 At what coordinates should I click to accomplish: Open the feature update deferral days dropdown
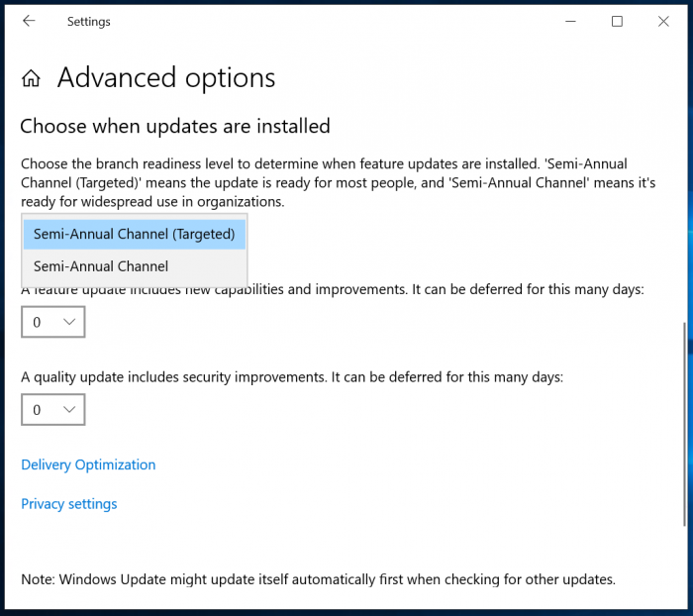coord(53,322)
